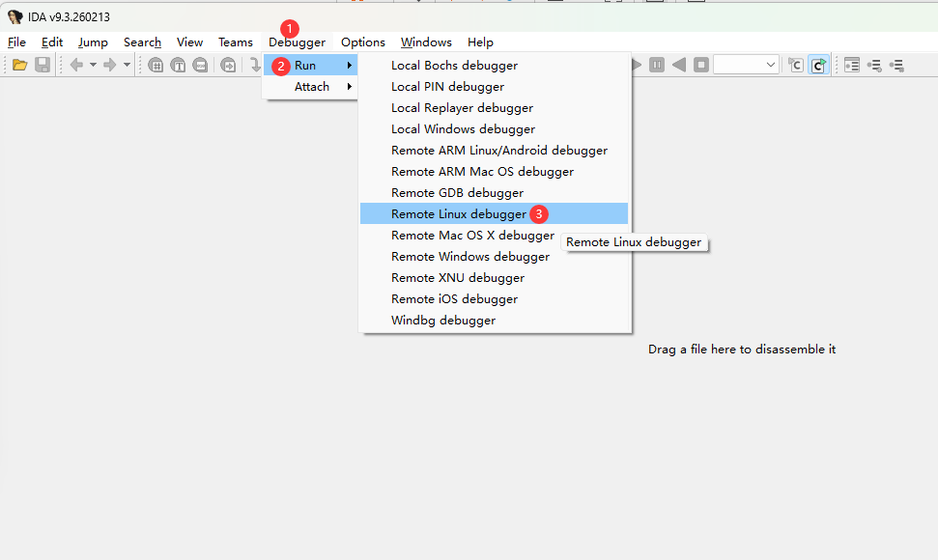
Task: Expand the back-arrow history dropdown
Action: click(x=93, y=65)
